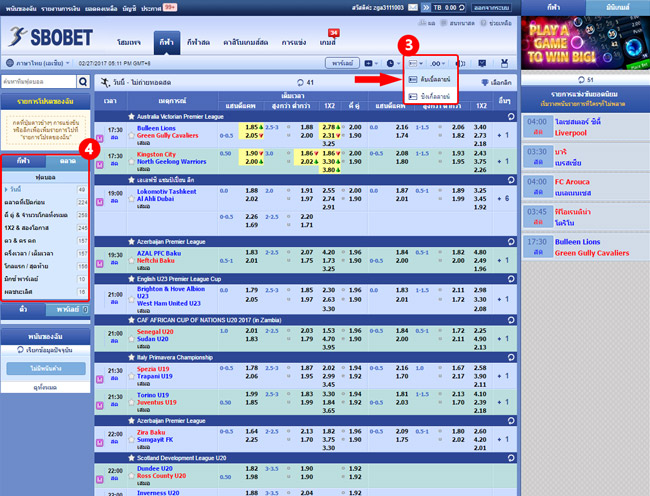Screen dimensions: 650x496
Task: Open the mail envelope icon in top bar
Action: click(413, 7)
